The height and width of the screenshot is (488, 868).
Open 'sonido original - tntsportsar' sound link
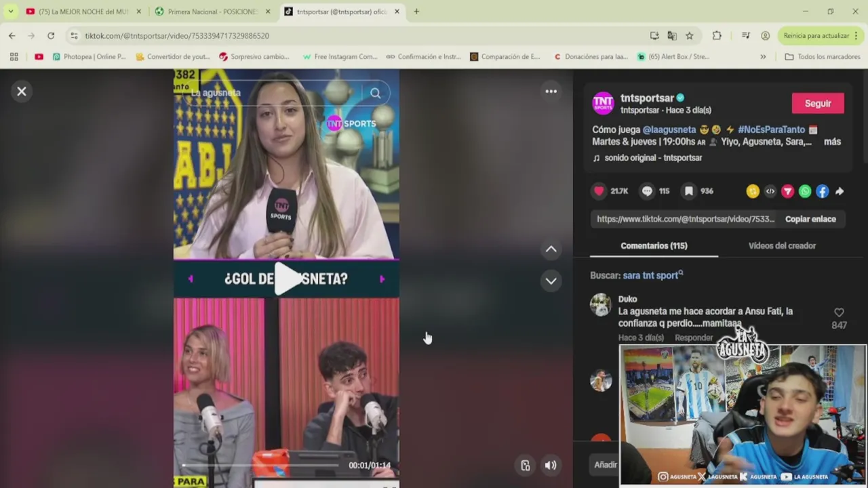tap(653, 158)
